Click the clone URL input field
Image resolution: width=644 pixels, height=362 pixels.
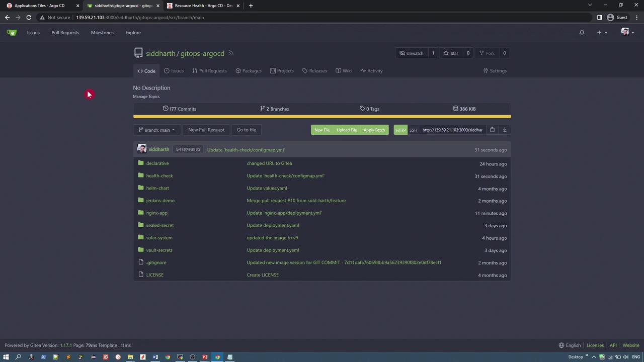[x=452, y=130]
